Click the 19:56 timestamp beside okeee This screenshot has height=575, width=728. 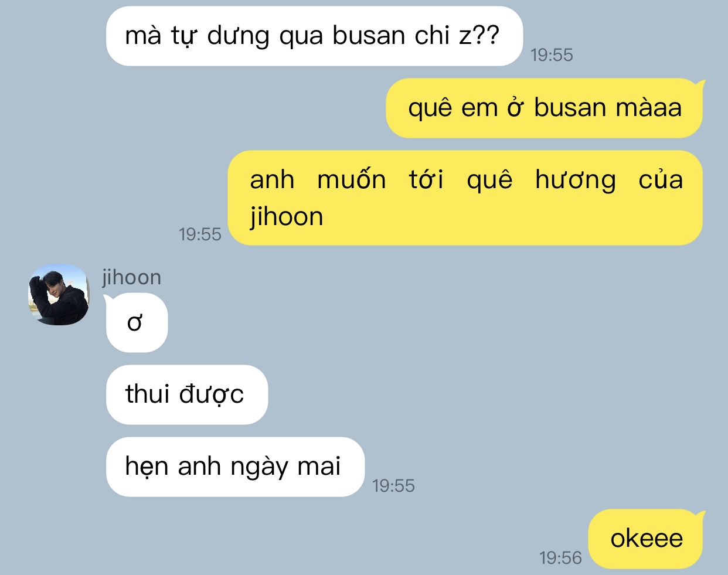[x=561, y=558]
